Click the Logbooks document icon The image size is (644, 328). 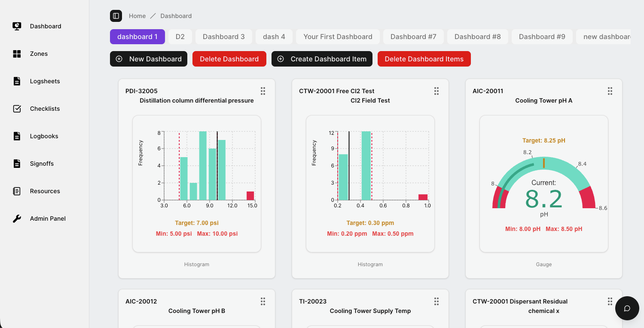17,136
